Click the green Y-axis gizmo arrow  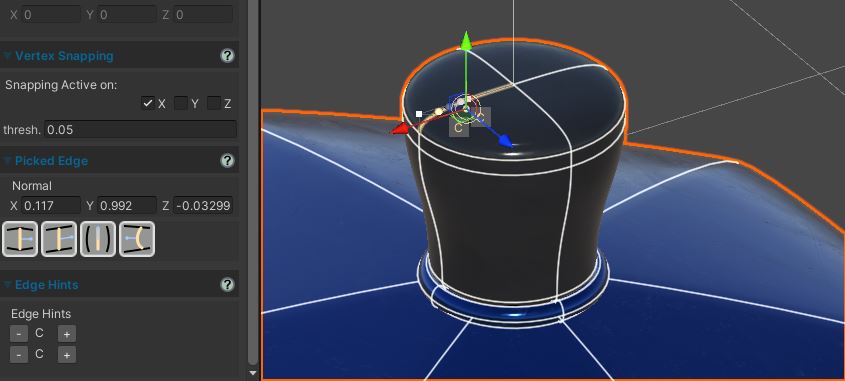[x=467, y=41]
